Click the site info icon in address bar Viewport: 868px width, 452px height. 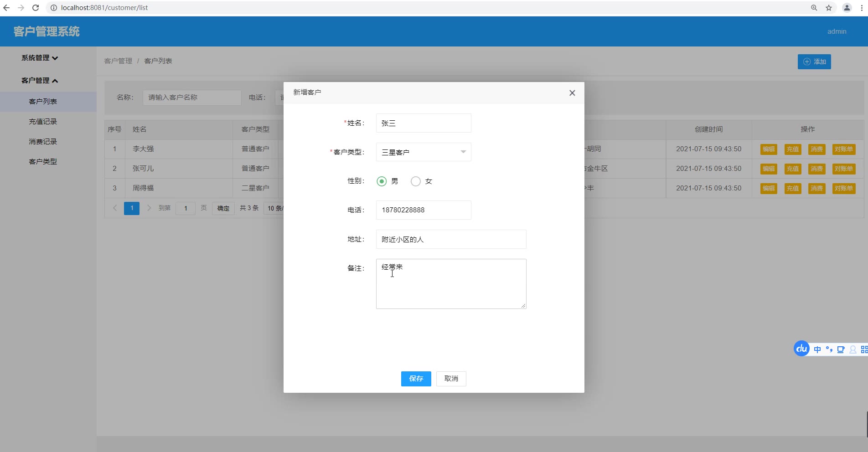pos(53,8)
